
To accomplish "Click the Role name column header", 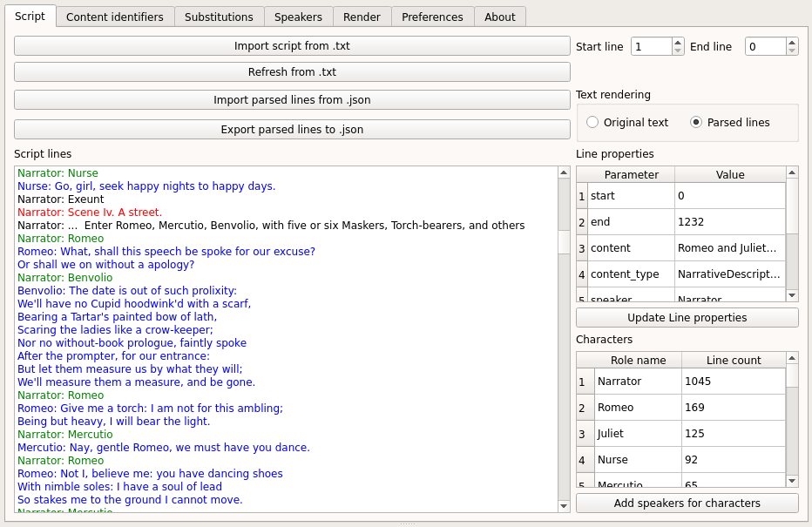I will pos(638,361).
